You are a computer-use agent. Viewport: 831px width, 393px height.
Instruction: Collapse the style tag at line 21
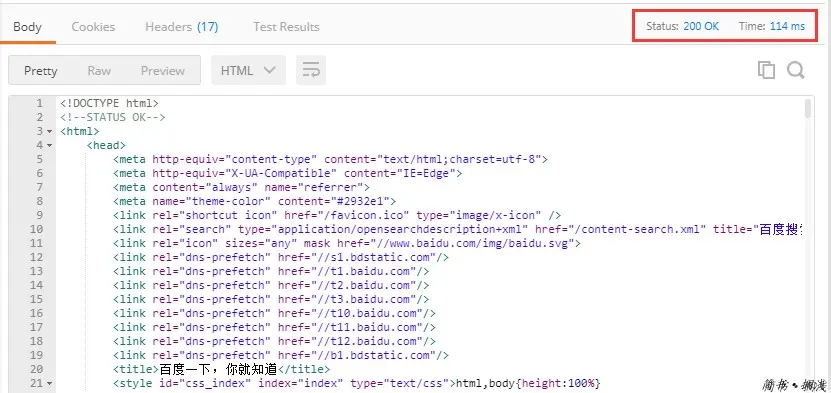tap(49, 383)
